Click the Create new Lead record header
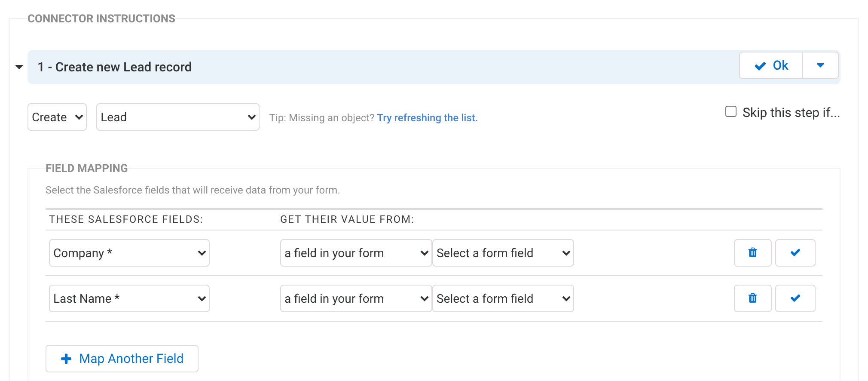This screenshot has width=868, height=381. 115,67
